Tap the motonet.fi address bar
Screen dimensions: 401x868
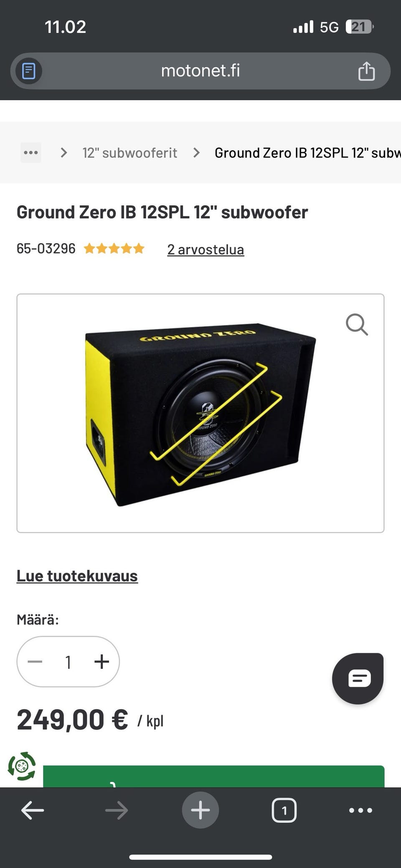coord(200,71)
